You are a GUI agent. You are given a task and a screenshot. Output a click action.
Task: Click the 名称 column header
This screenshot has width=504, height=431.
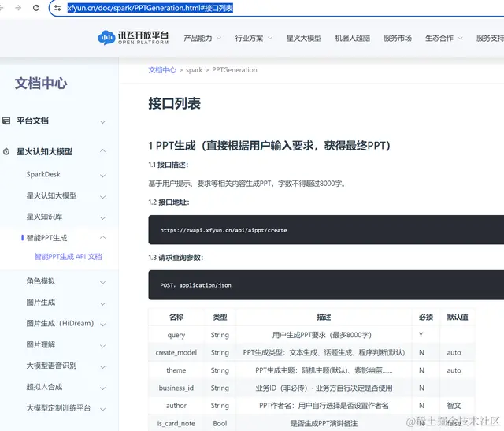click(176, 317)
